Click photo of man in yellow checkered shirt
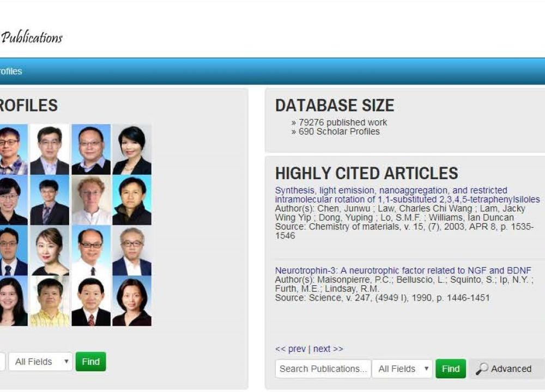Screen dimensions: 545x392 [50, 301]
